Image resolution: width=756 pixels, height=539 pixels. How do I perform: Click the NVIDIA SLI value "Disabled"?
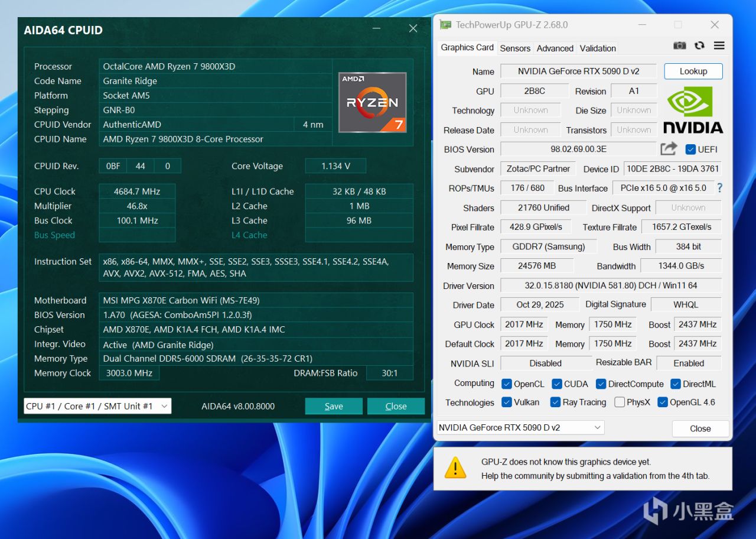[x=546, y=363]
